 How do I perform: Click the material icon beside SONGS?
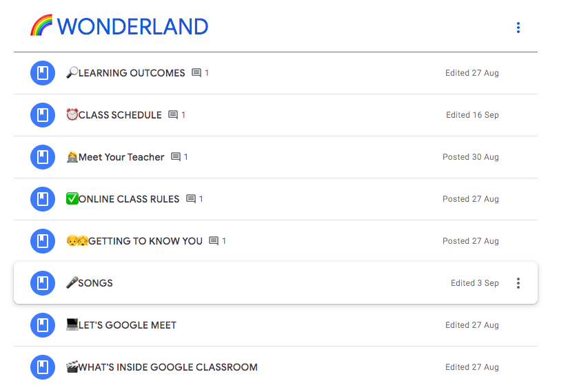coord(43,282)
